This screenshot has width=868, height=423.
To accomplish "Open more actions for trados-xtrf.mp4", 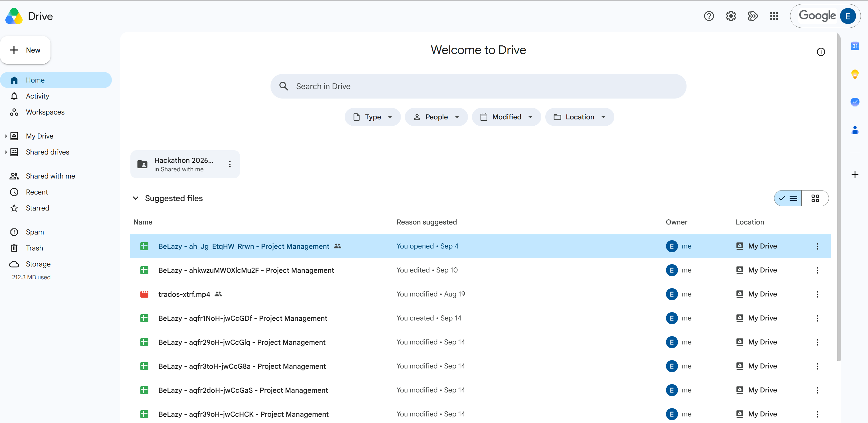I will pyautogui.click(x=817, y=294).
